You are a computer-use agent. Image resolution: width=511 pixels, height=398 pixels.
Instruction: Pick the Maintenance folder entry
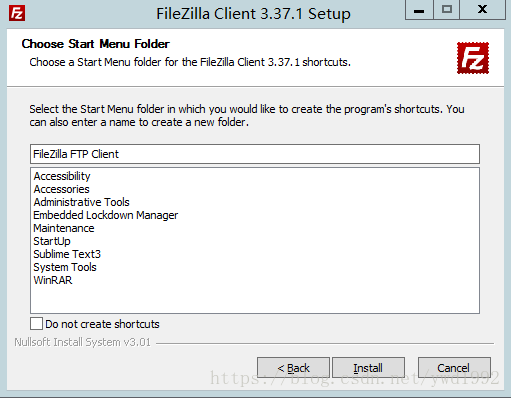tap(64, 228)
